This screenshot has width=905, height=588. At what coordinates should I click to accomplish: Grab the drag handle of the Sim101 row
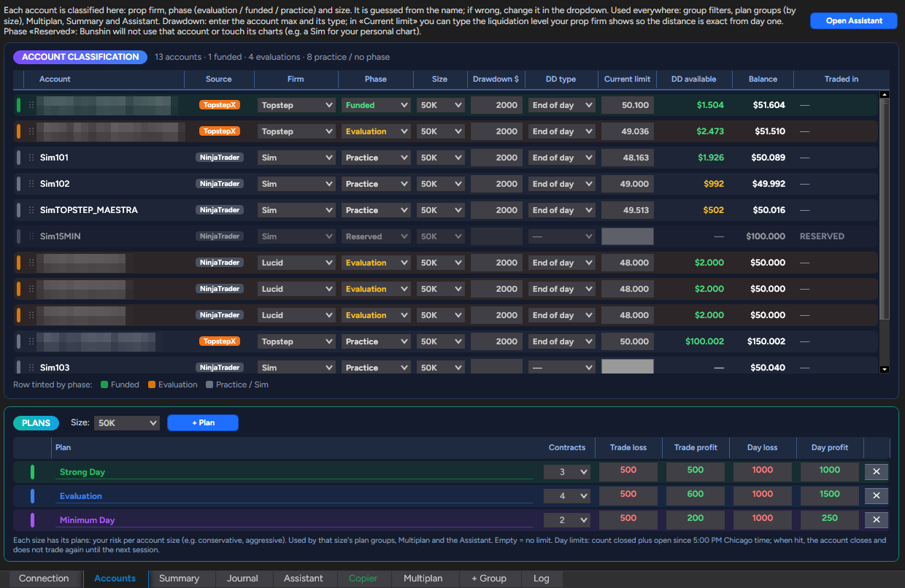pyautogui.click(x=31, y=158)
